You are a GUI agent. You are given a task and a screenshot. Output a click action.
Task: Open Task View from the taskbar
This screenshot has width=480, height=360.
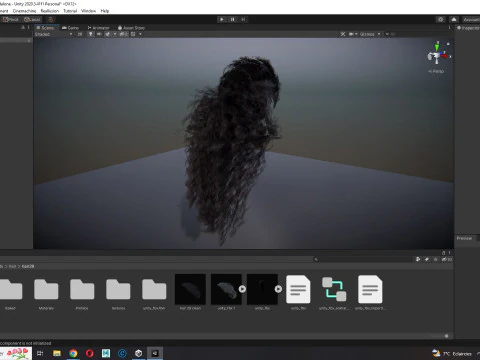click(x=40, y=353)
